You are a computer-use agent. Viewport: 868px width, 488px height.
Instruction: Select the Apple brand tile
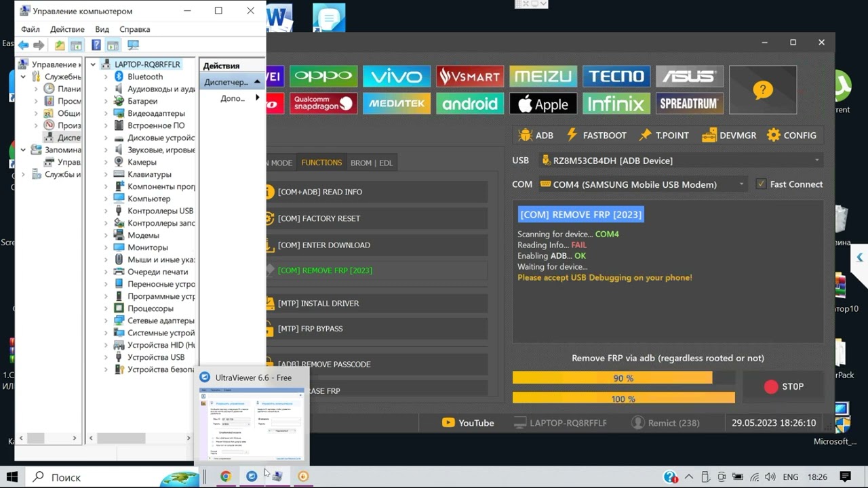tap(543, 103)
